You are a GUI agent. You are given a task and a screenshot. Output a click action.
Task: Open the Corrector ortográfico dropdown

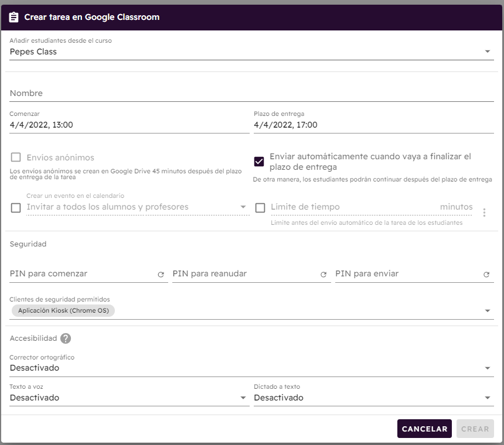[x=251, y=368]
